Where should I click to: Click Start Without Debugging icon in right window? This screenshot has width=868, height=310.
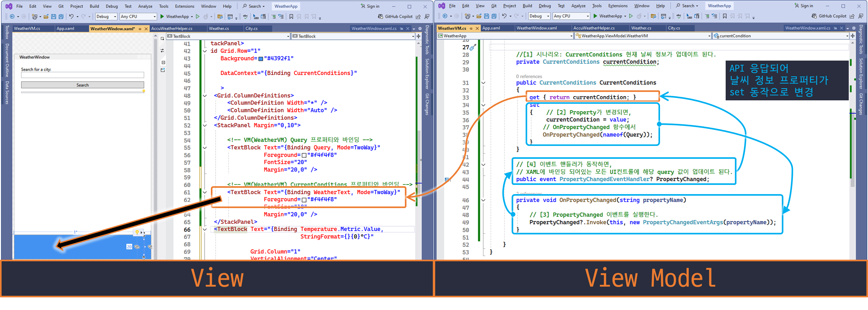pos(631,16)
